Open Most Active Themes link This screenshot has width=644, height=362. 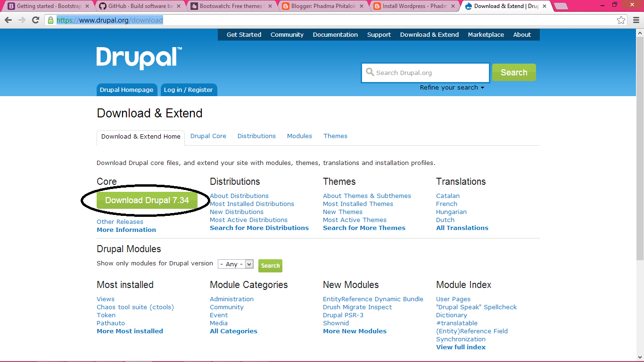(x=355, y=220)
